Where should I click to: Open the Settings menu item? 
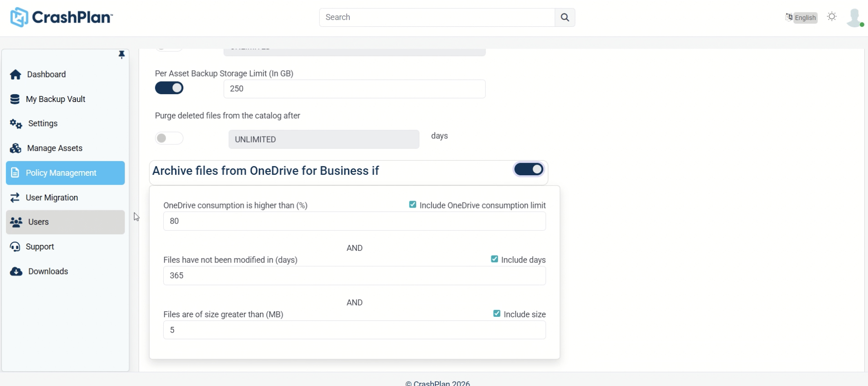[x=66, y=124]
